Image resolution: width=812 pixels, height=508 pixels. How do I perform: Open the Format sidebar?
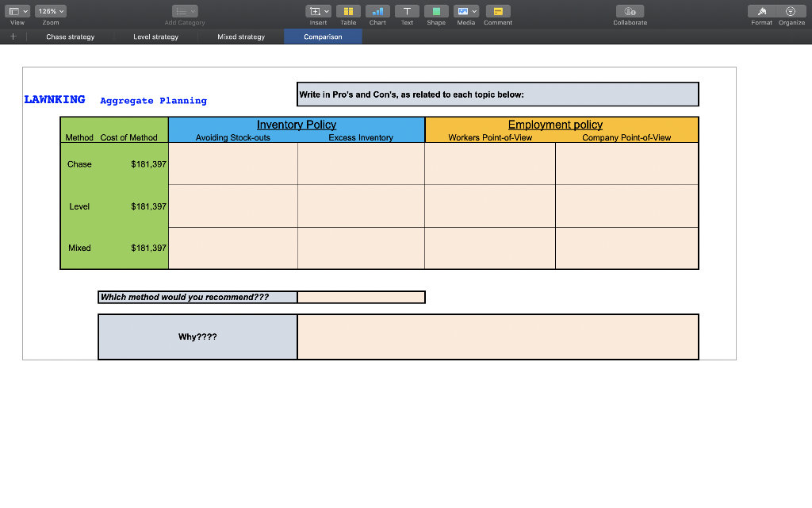[761, 11]
